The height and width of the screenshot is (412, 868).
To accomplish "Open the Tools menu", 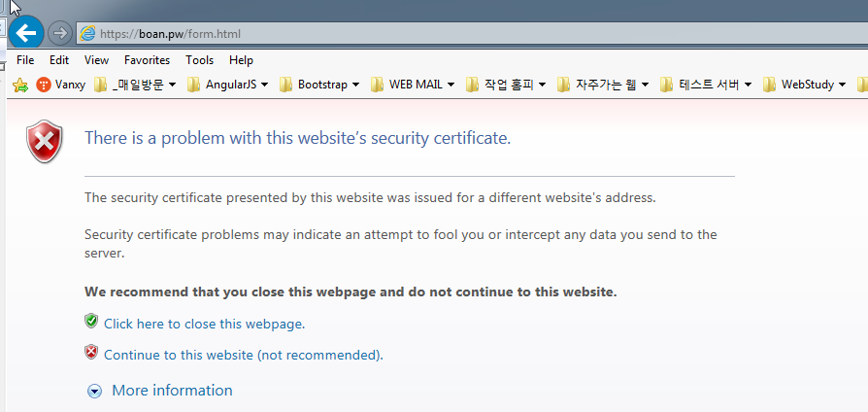I will coord(199,60).
